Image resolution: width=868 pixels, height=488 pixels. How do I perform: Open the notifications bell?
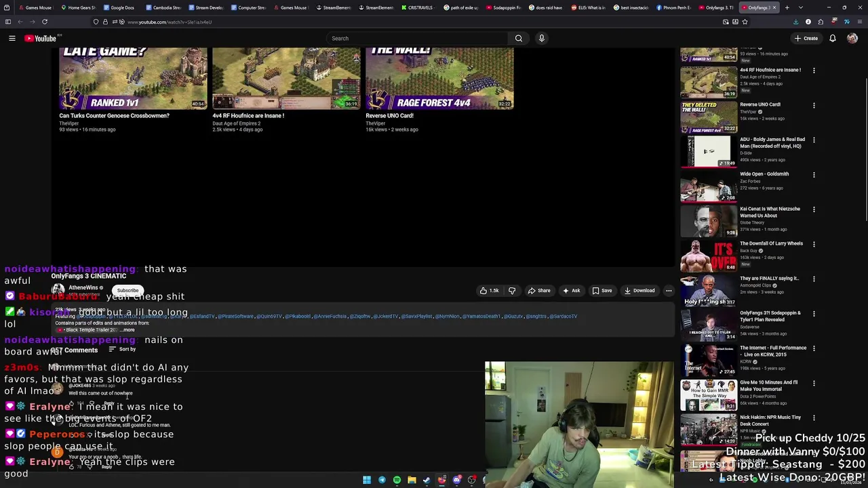(x=833, y=39)
